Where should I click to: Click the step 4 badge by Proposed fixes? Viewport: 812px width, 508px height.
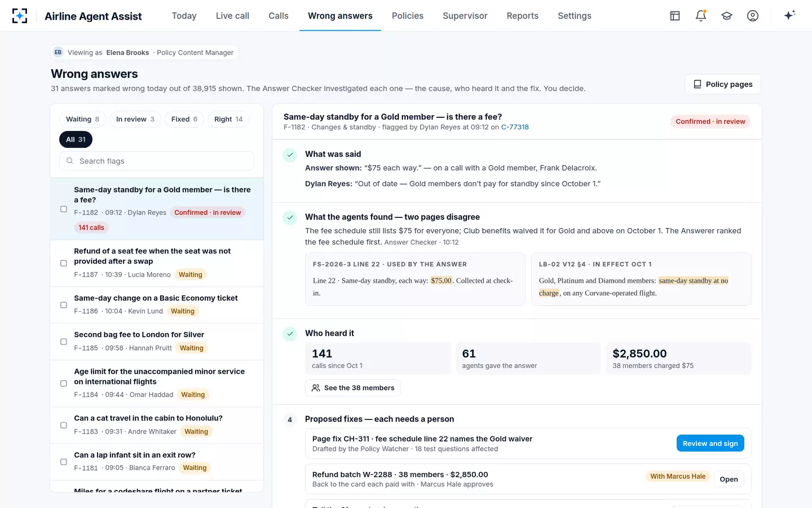click(x=290, y=419)
